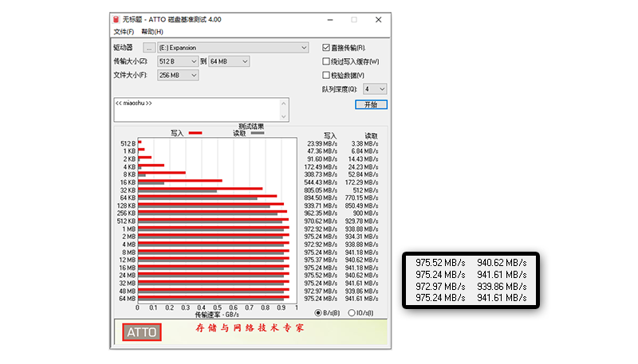Click the 测试结果 heading
Viewport: 638px width, 364px height.
pyautogui.click(x=251, y=127)
